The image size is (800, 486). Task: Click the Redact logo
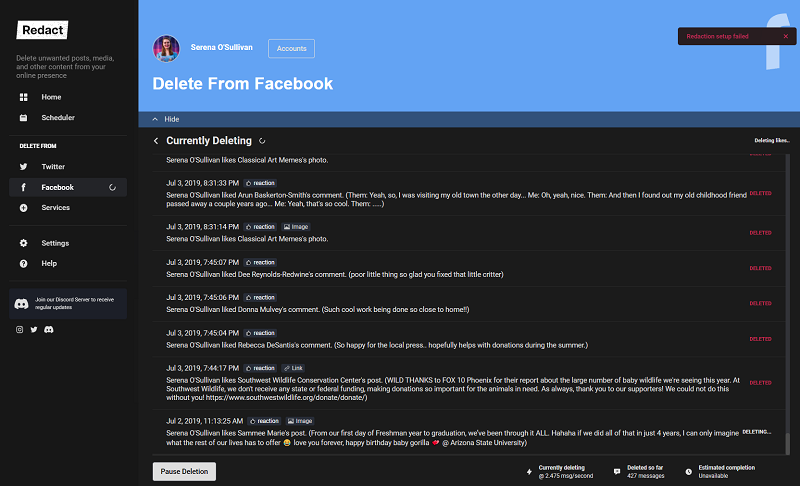[x=42, y=30]
